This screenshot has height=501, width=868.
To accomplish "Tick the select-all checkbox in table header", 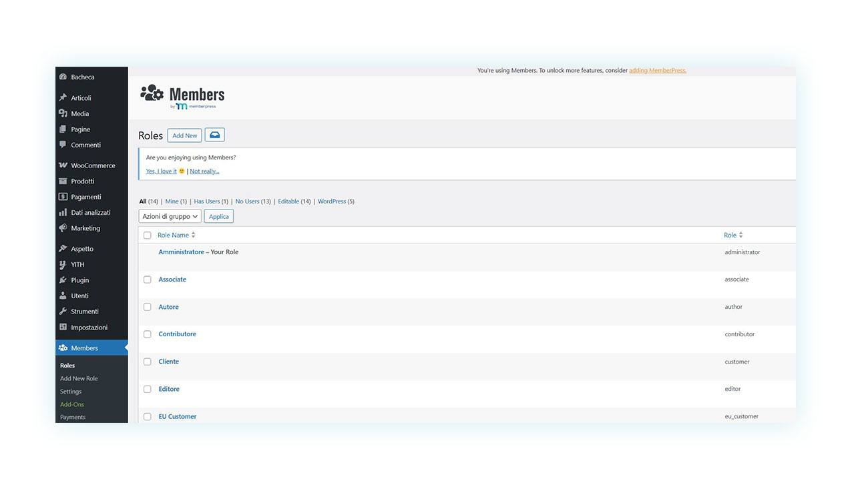I will tap(148, 235).
